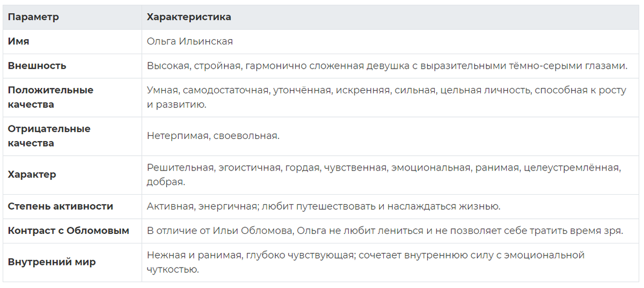This screenshot has width=644, height=288.
Task: Select the 'Характер' row label
Action: pyautogui.click(x=32, y=175)
